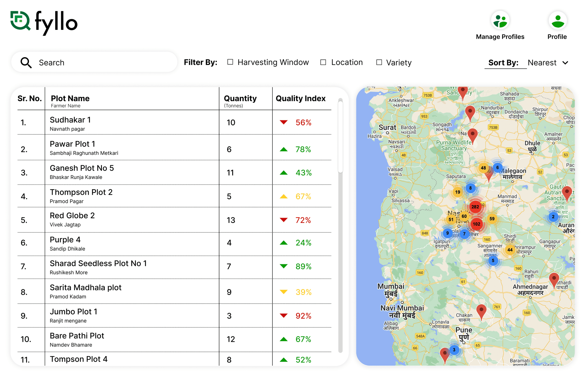Screen dimensions: 588x382
Task: Open the Sharad Seedless Plot No 1 entry
Action: (x=98, y=264)
